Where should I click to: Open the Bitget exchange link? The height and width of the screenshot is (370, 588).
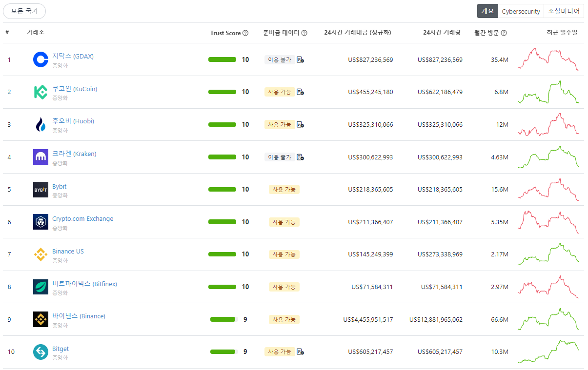(x=61, y=349)
